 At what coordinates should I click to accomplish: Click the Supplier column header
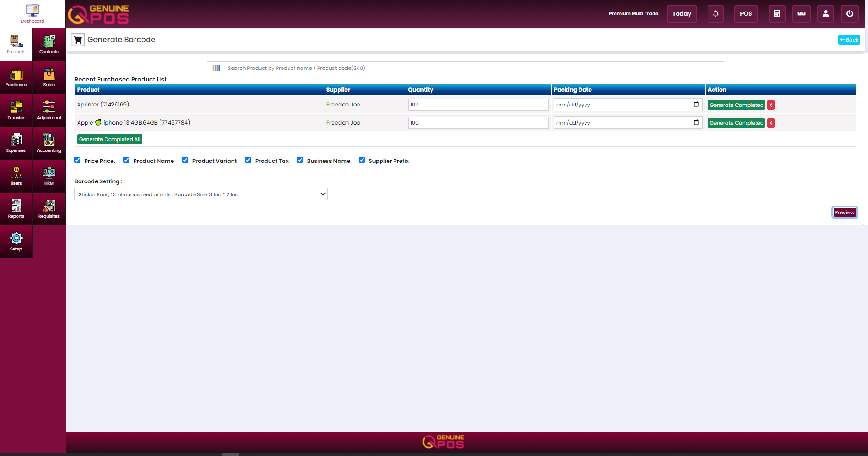point(365,90)
